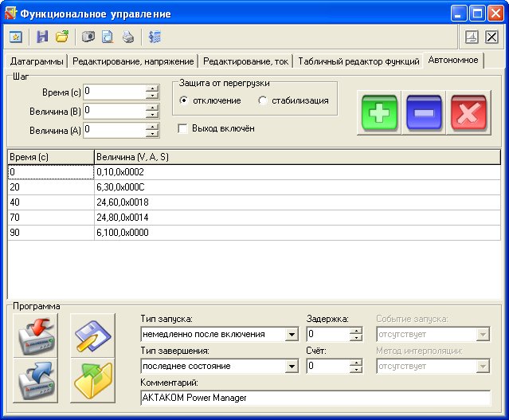Expand the "Тип запуска" dropdown
The width and height of the screenshot is (509, 420).
292,335
